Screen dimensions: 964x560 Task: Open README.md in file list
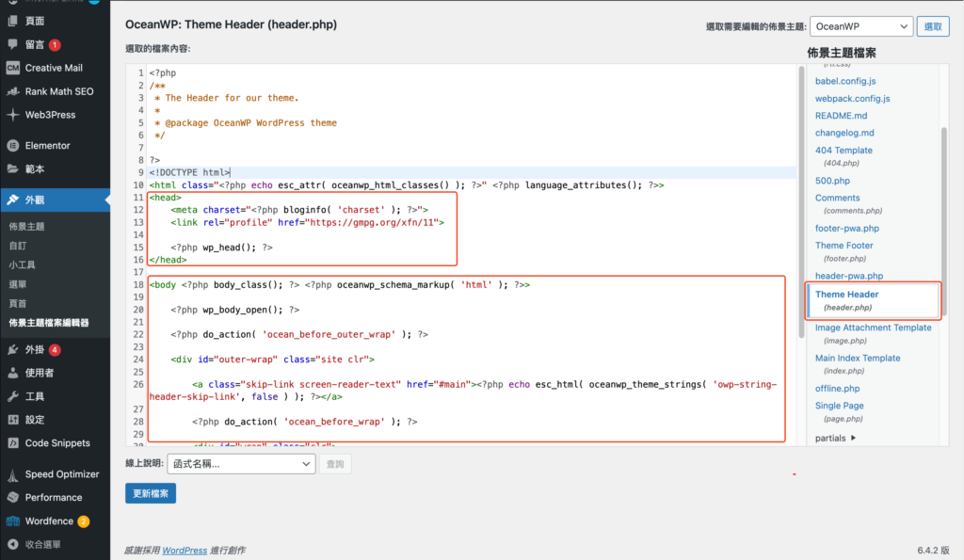point(841,116)
